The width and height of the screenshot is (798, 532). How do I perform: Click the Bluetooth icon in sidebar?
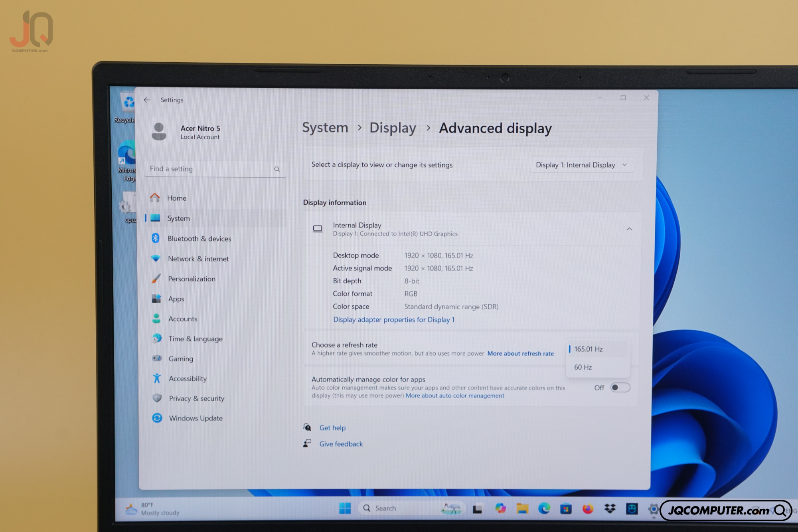pyautogui.click(x=156, y=238)
